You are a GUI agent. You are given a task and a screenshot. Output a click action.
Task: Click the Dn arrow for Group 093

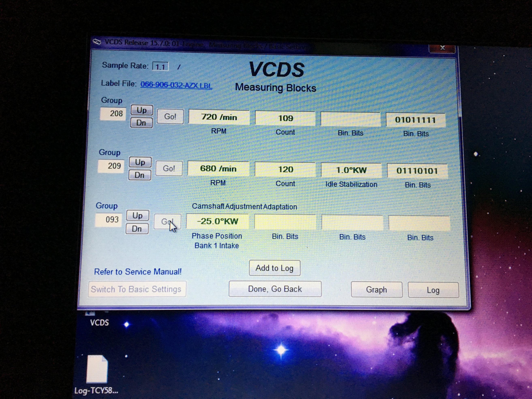138,229
